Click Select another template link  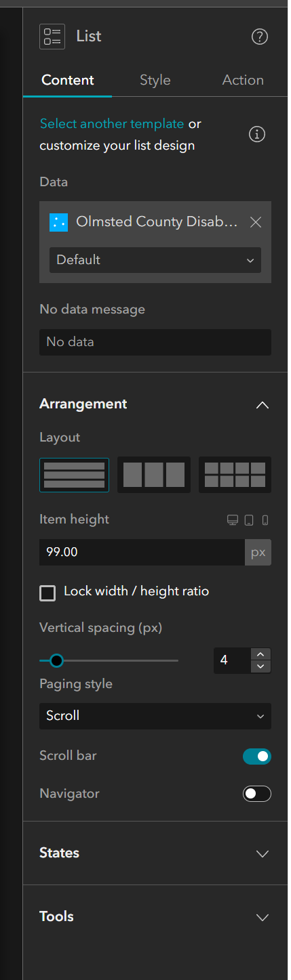112,124
